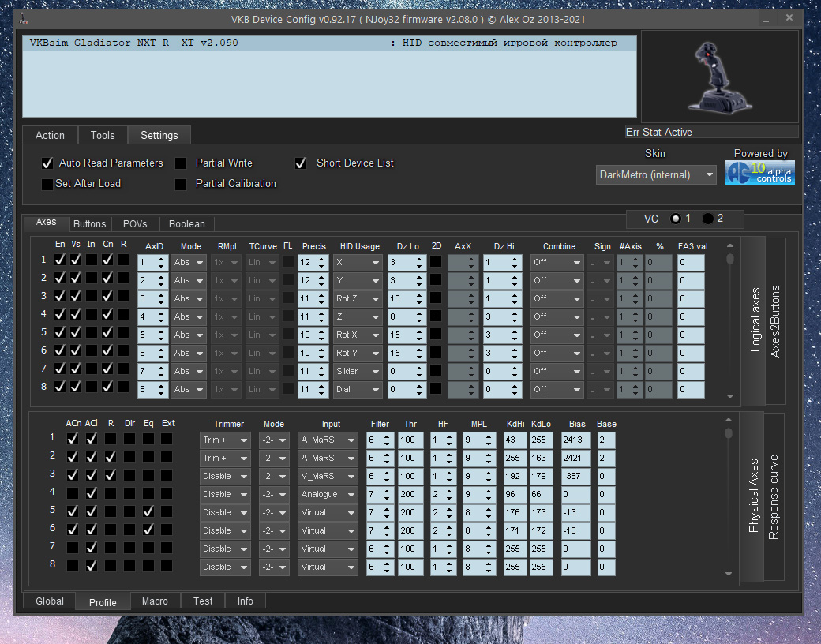The image size is (821, 644).
Task: Open the Info bottom tab
Action: point(245,601)
